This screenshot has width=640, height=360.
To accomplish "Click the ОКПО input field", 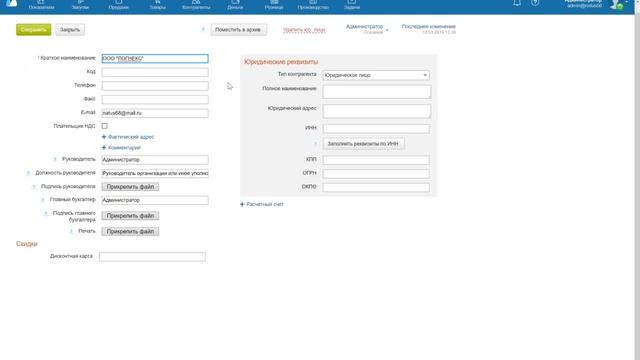I will (376, 188).
